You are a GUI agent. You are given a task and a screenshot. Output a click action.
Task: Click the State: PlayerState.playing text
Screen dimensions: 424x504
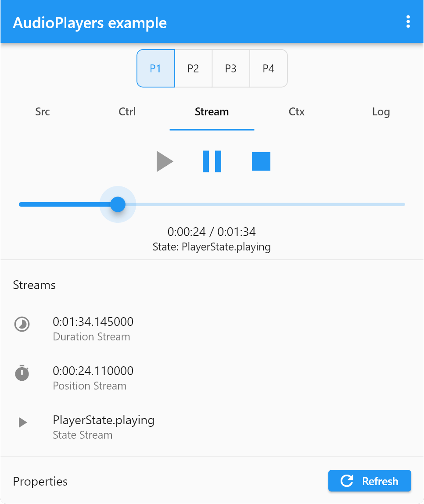212,247
